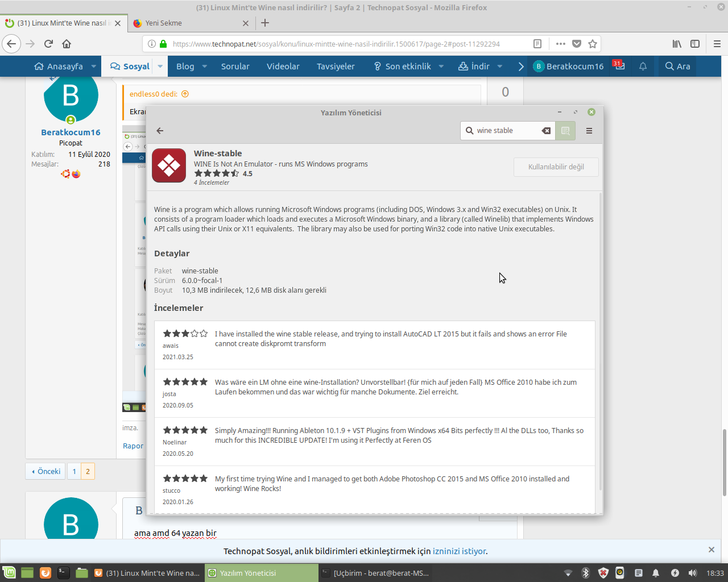728x582 pixels.
Task: Go to page 1 of the thread
Action: click(74, 472)
